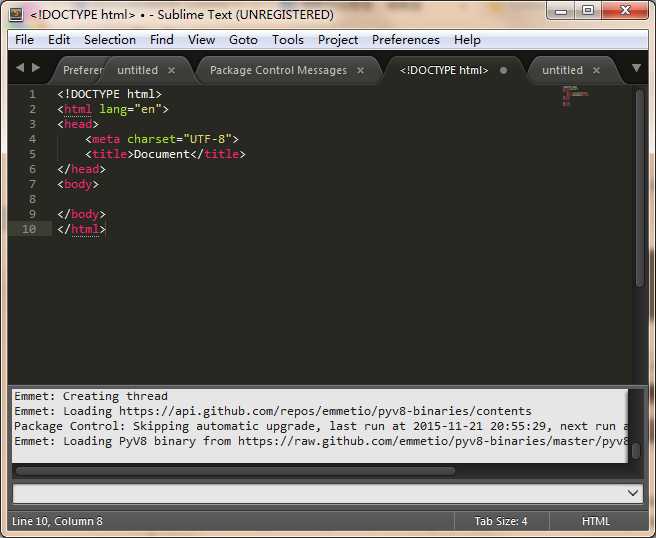
Task: Open the console input history dropdown
Action: pos(633,493)
